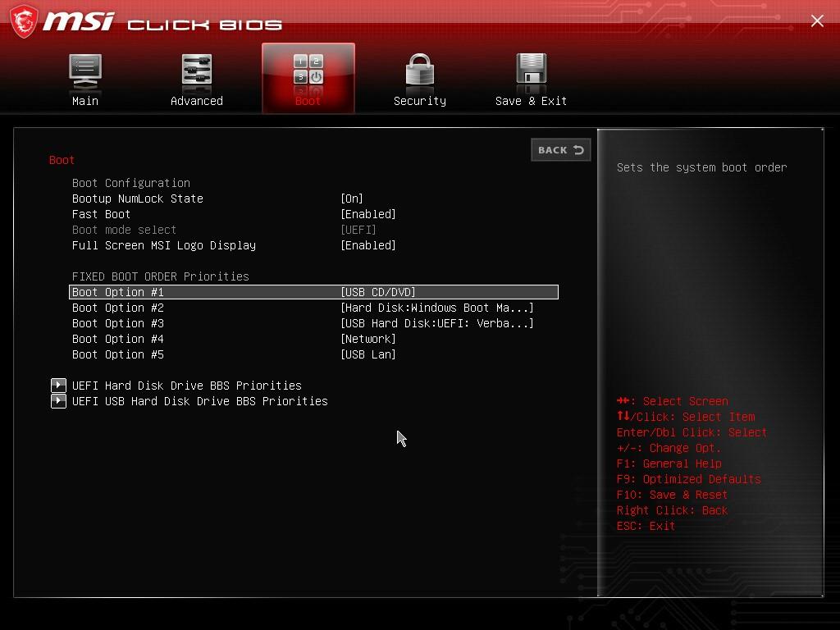840x630 pixels.
Task: Click the greyed [UEFI] value
Action: [358, 230]
